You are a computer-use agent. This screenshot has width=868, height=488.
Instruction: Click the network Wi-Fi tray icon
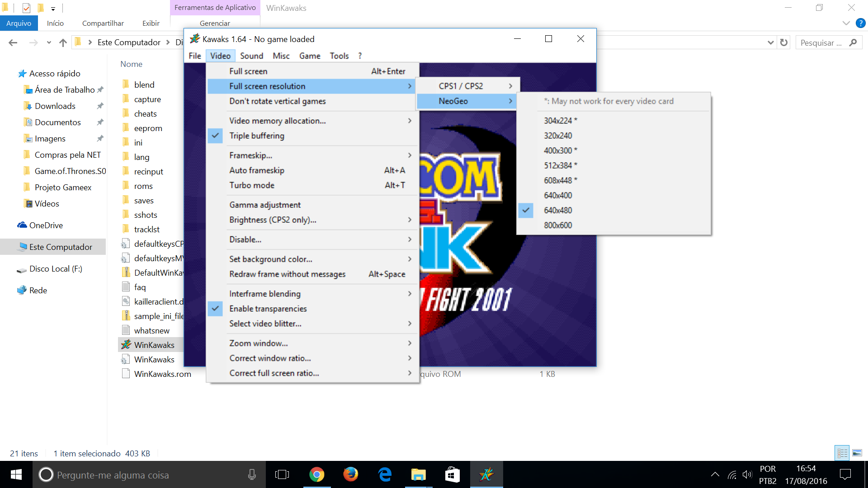pos(732,474)
